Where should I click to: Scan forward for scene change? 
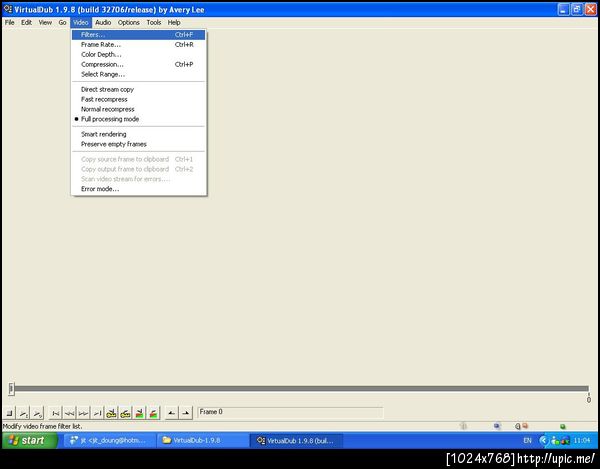click(x=153, y=413)
